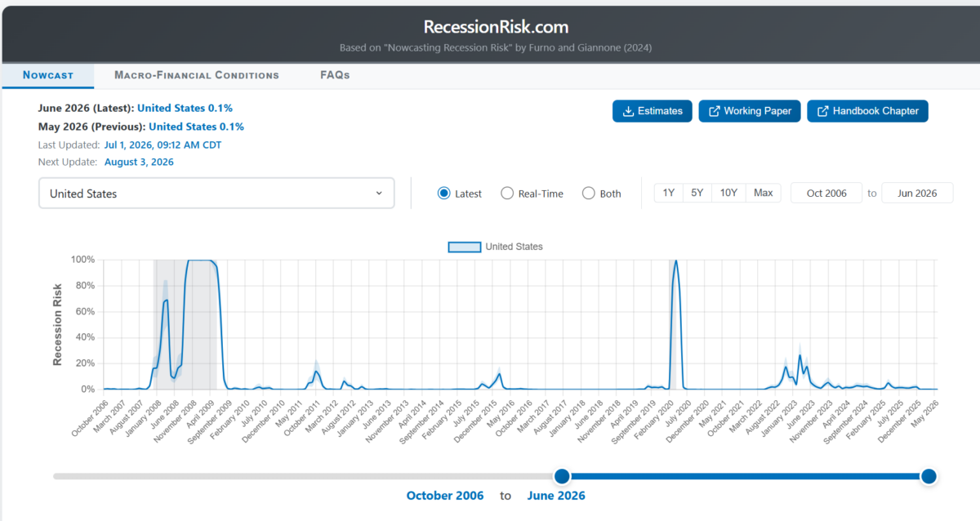Screen dimensions: 980x521
Task: Select the Both radio option
Action: point(589,194)
